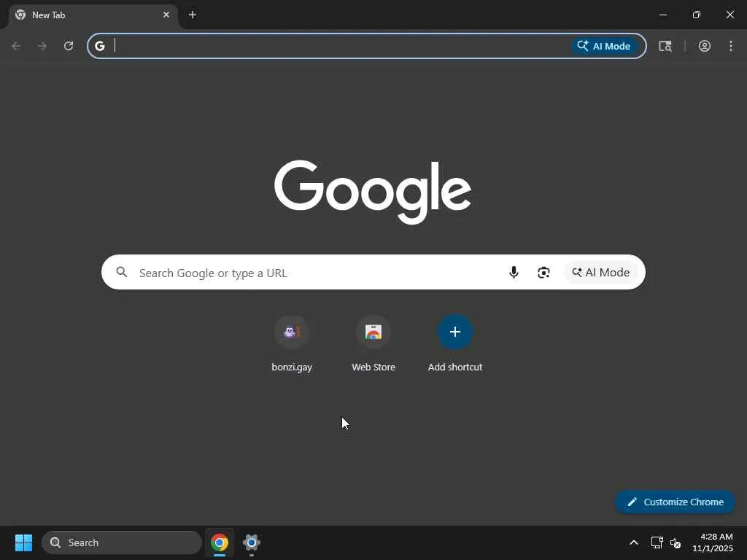
Task: Click AI Mode in the address bar
Action: point(604,46)
